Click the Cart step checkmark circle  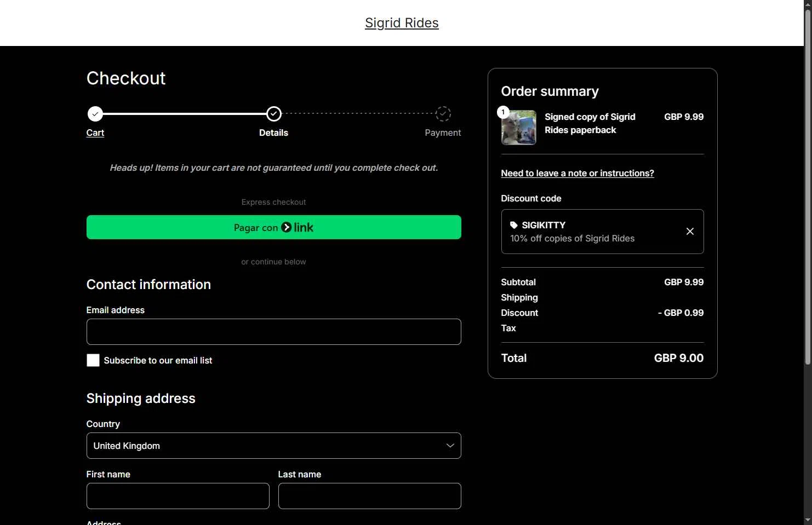click(95, 114)
